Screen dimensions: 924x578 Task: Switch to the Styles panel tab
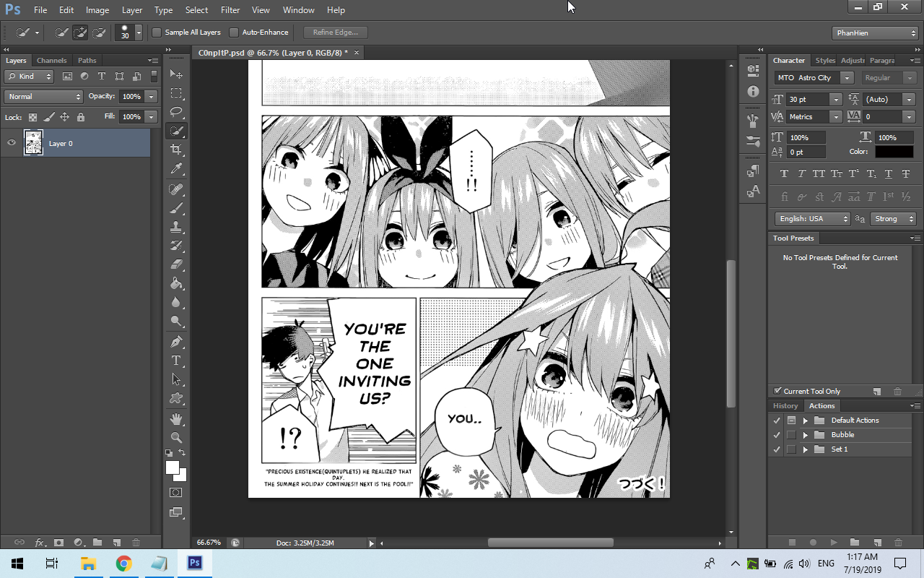tap(825, 61)
